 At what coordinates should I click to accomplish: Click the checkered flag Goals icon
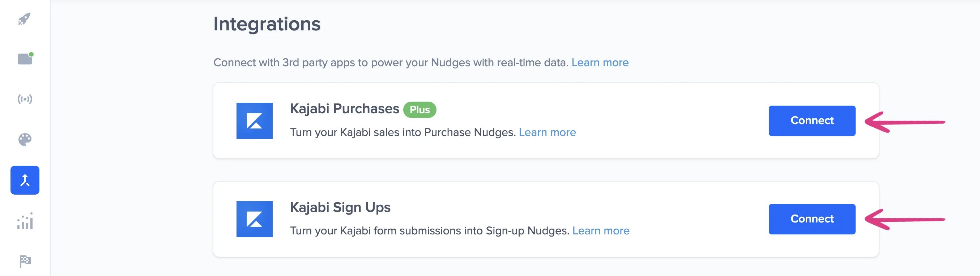(x=24, y=260)
